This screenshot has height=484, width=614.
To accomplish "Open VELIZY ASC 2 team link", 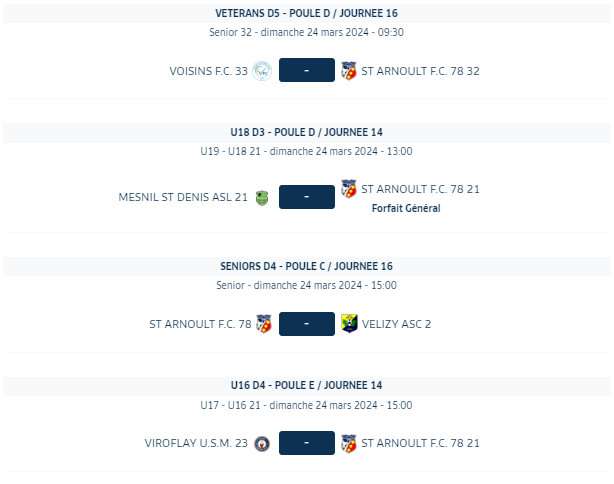I will click(396, 324).
